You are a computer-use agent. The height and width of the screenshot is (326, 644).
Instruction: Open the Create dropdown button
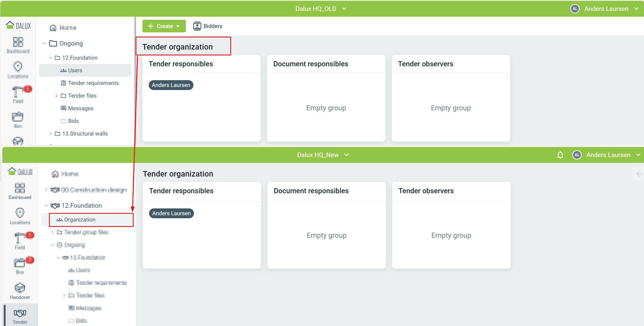coord(164,26)
